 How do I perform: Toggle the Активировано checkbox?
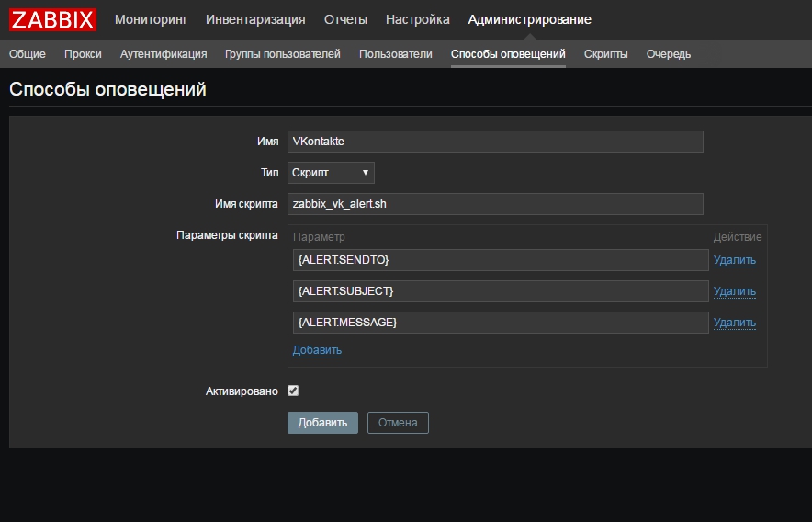(293, 391)
